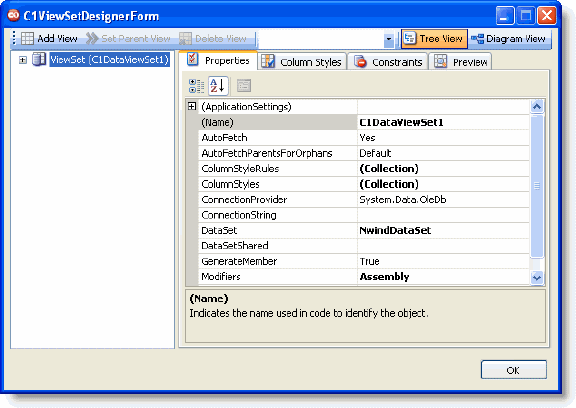Switch to Diagram View mode
576x408 pixels.
point(508,39)
